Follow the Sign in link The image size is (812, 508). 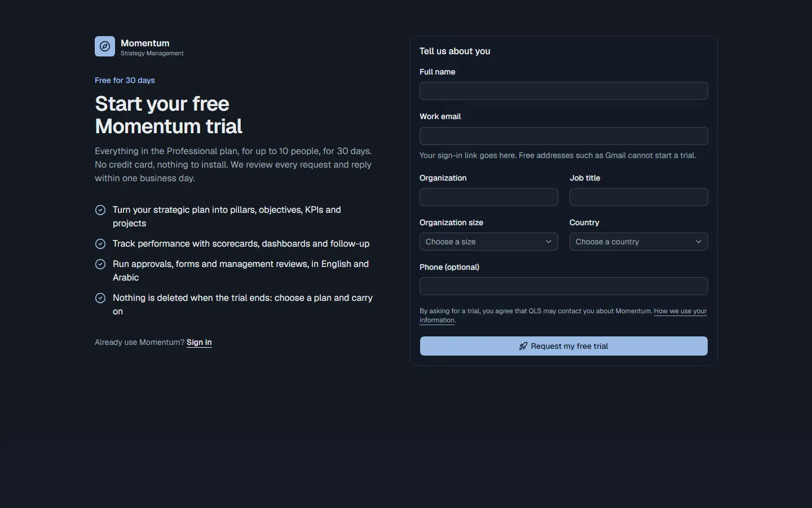pyautogui.click(x=199, y=342)
